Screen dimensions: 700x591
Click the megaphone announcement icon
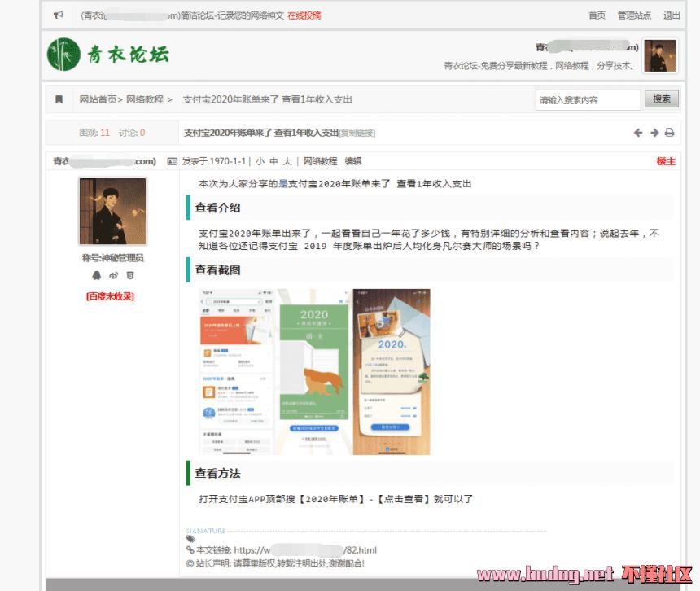(x=59, y=15)
